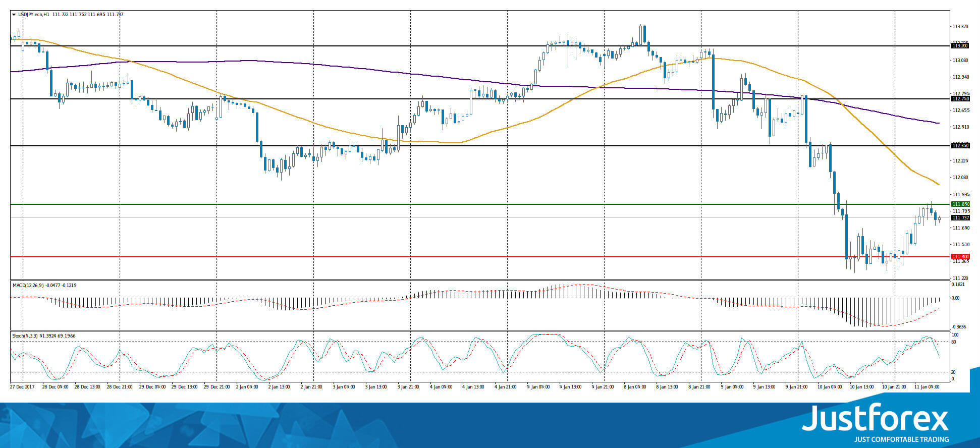Click the 2 Jan 05:00 time label

click(x=247, y=387)
